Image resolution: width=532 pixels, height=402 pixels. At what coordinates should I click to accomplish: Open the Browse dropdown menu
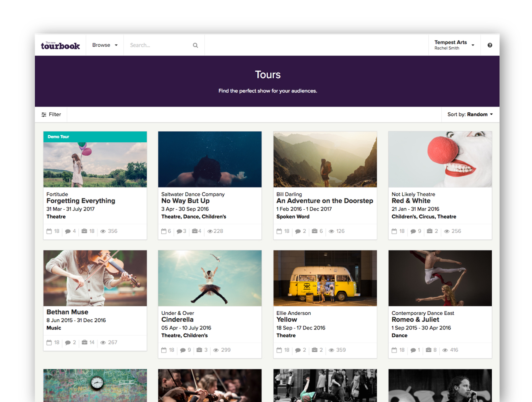(105, 45)
